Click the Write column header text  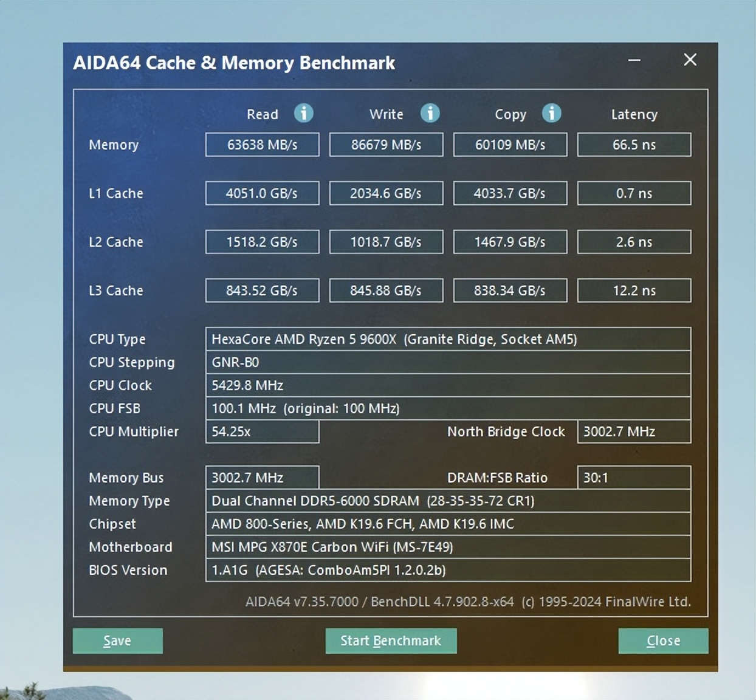pos(386,114)
